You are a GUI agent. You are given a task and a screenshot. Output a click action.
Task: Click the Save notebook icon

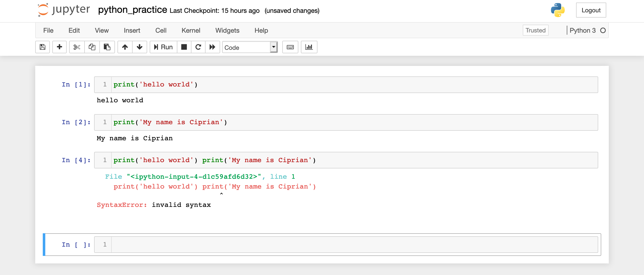[x=42, y=47]
